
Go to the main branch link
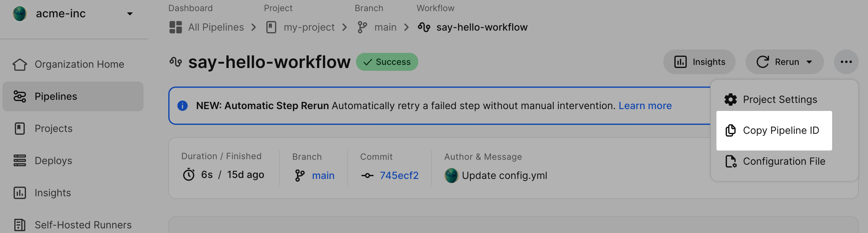(323, 176)
